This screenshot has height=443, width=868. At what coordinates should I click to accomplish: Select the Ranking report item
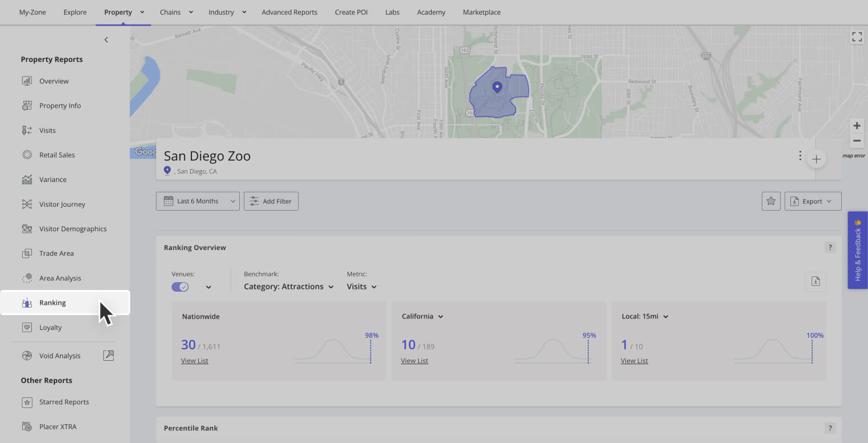(65, 303)
